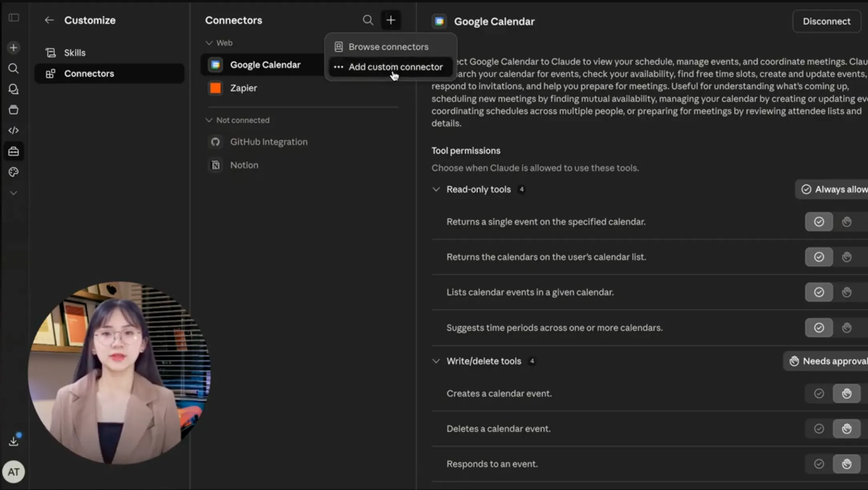Expand more items chevron in left sidebar
Image resolution: width=868 pixels, height=490 pixels.
click(x=14, y=193)
